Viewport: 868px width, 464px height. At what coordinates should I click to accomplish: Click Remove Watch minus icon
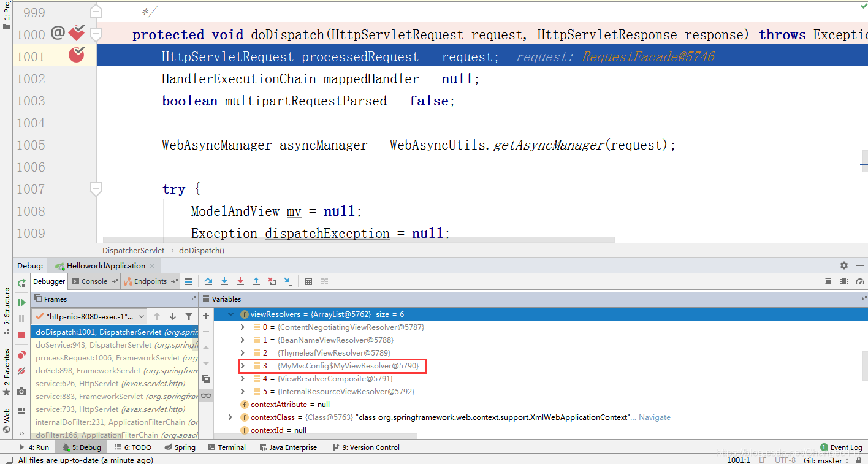point(206,332)
